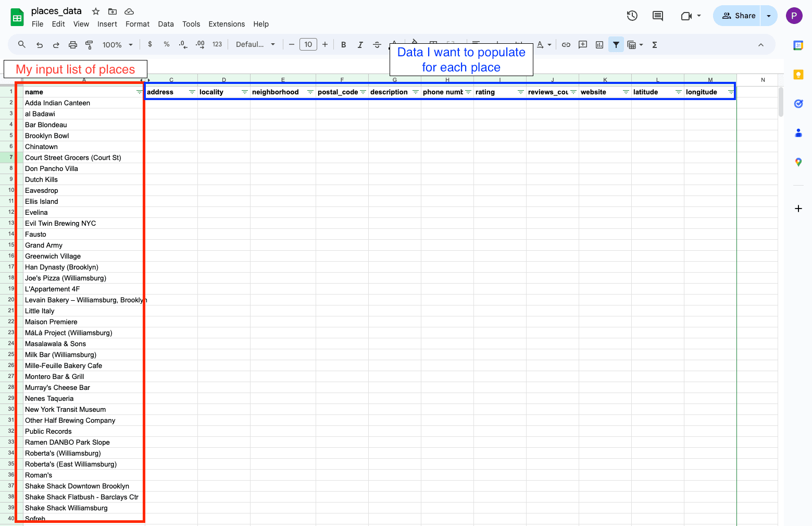Format as percent
Image resolution: width=812 pixels, height=526 pixels.
pos(167,44)
